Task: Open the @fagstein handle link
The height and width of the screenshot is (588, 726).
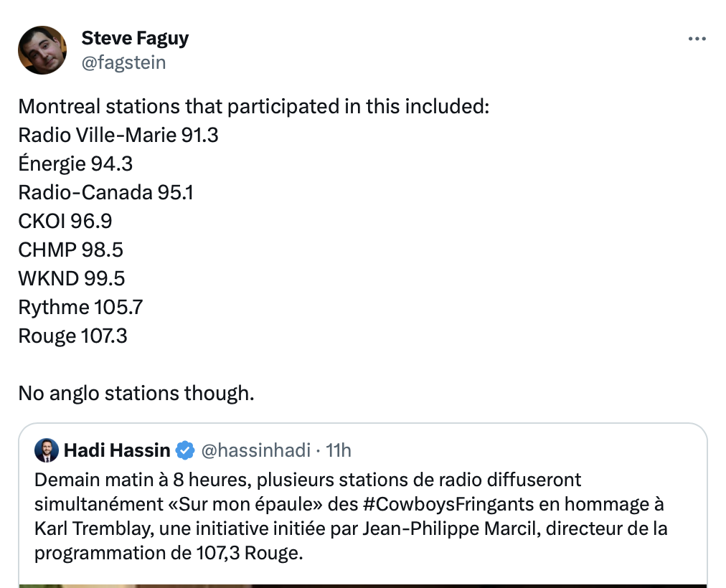Action: [123, 62]
